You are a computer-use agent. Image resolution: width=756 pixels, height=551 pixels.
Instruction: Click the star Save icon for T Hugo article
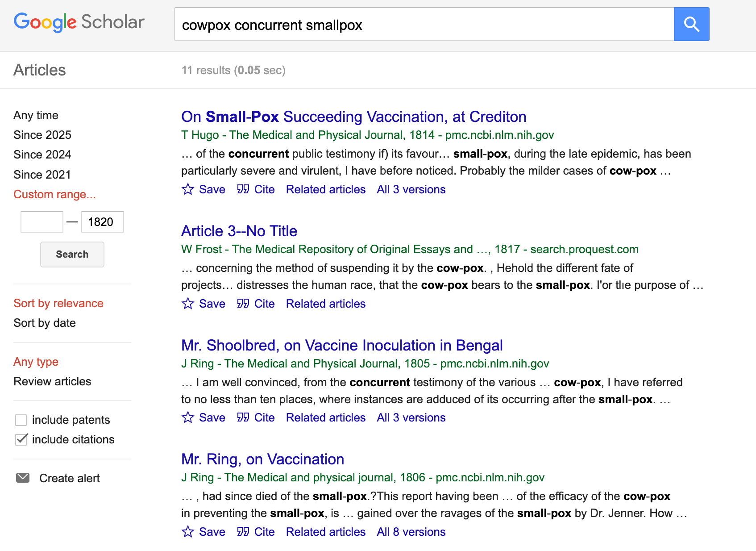click(188, 189)
